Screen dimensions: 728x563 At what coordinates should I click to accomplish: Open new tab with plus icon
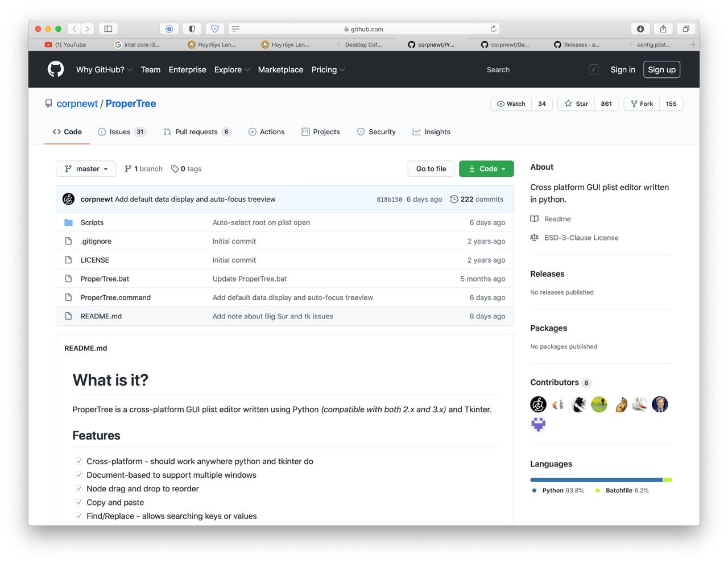tap(693, 44)
